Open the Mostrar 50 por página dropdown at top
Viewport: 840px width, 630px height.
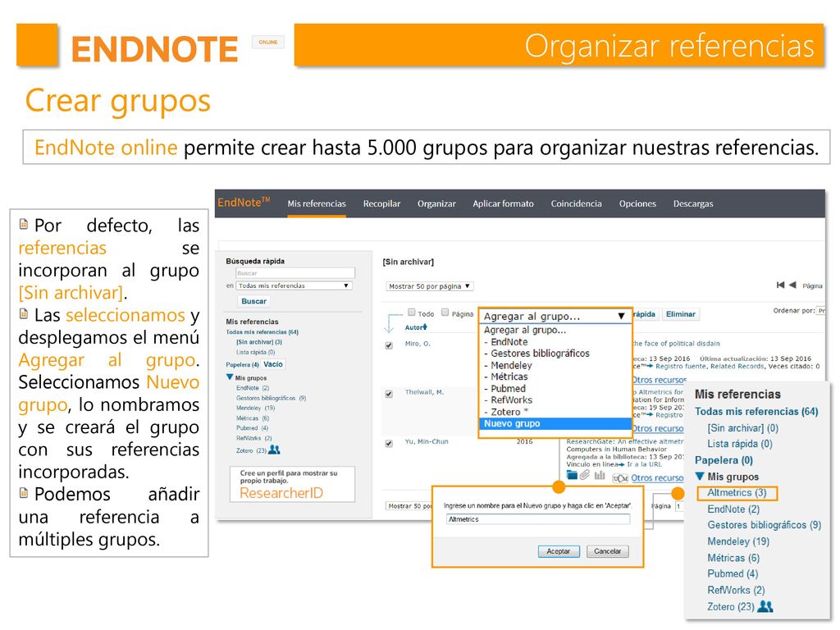430,286
